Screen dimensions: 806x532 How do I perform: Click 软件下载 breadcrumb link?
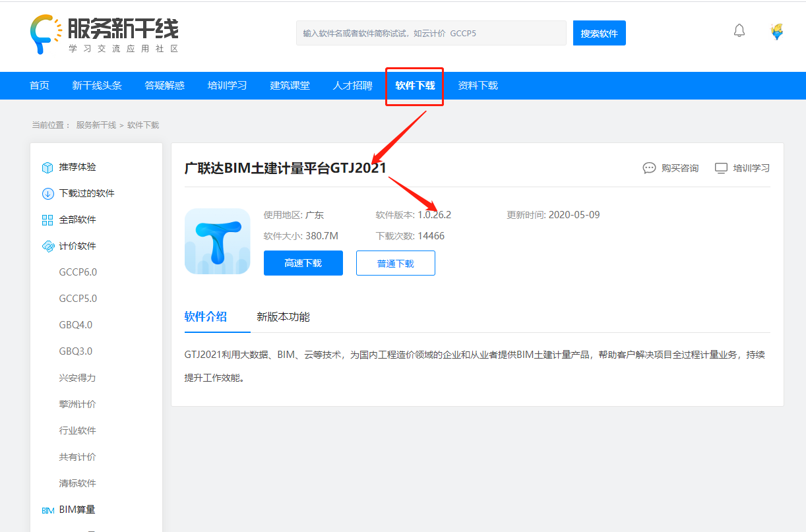pyautogui.click(x=143, y=125)
